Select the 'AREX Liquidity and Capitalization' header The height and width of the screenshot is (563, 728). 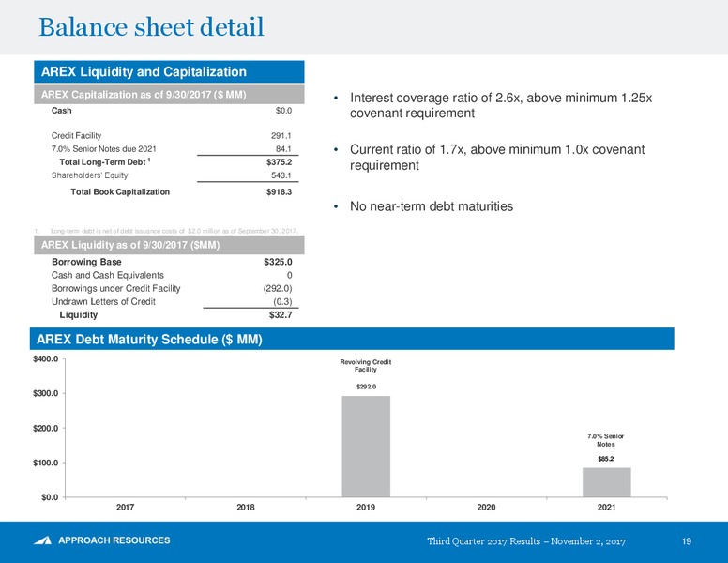[x=169, y=71]
